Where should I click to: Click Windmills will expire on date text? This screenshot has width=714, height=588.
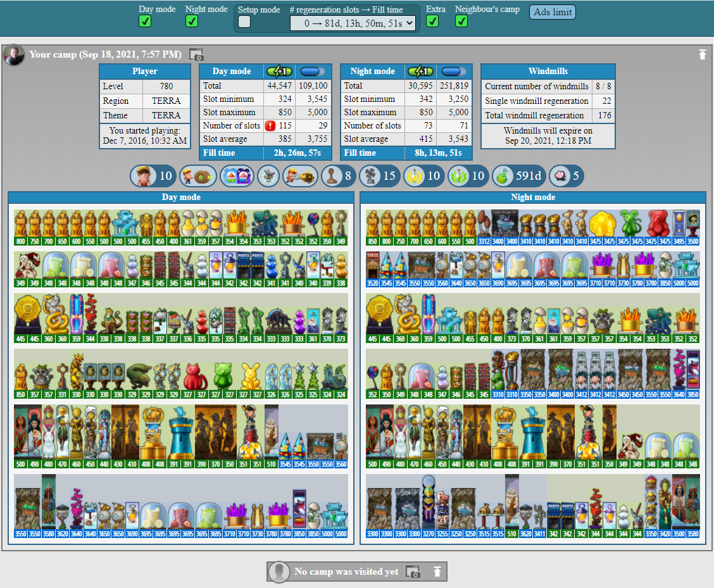(548, 135)
